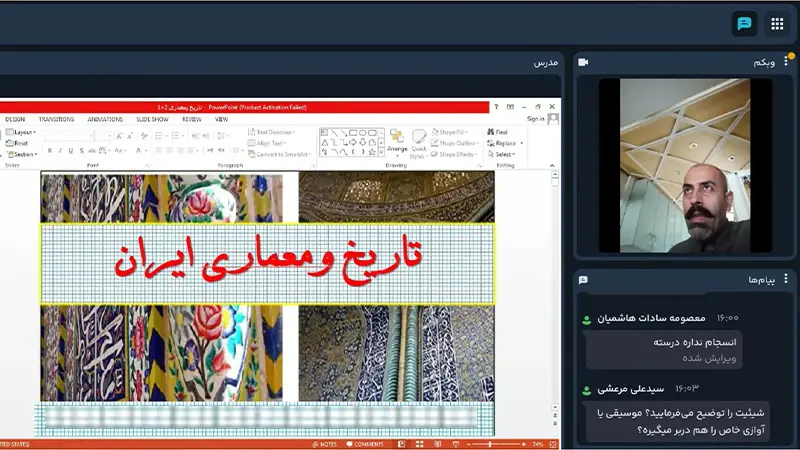Viewport: 800px width, 450px height.
Task: Click the Reset slide button
Action: coord(17,143)
